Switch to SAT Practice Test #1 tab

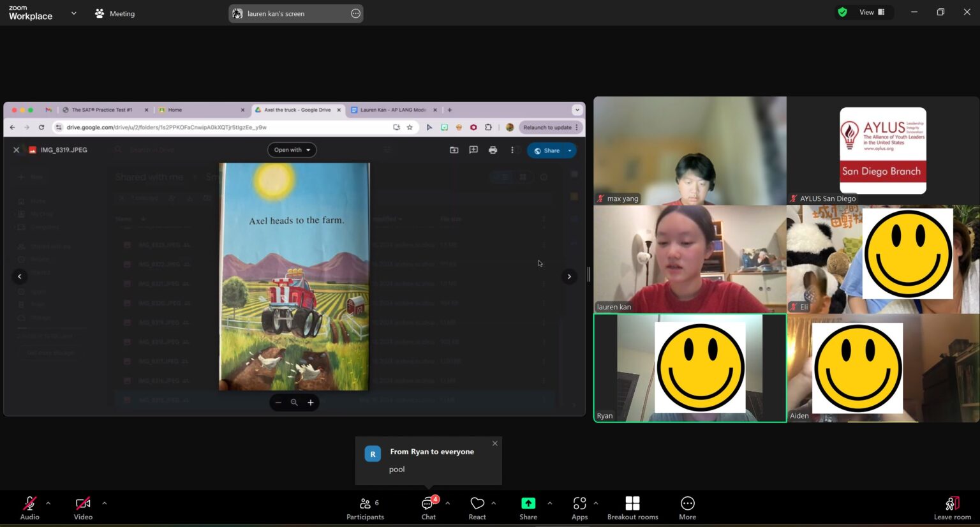click(x=102, y=110)
